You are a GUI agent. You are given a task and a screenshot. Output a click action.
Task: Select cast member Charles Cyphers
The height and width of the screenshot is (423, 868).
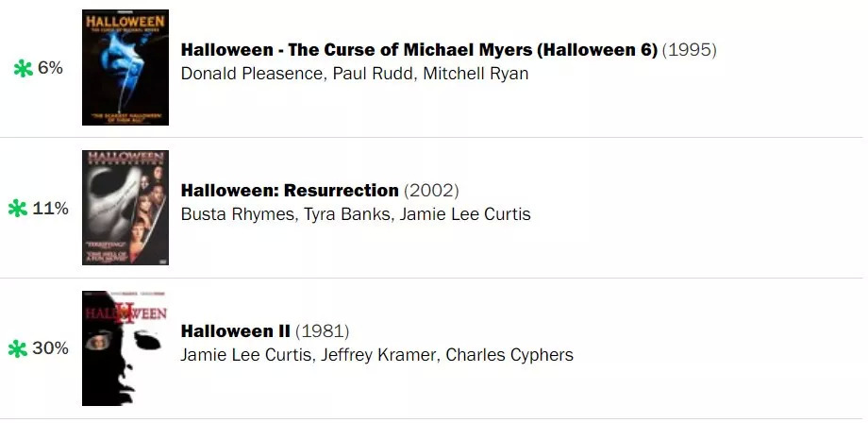point(509,355)
